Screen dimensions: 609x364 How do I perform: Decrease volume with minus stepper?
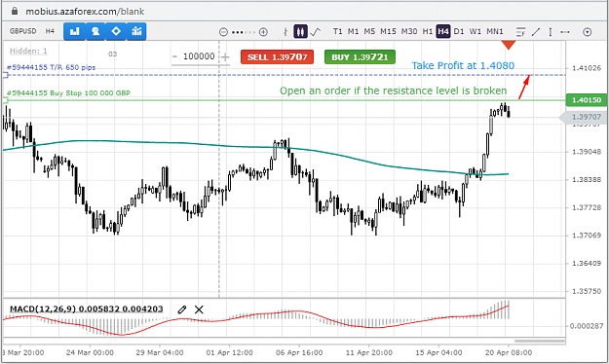[x=174, y=56]
